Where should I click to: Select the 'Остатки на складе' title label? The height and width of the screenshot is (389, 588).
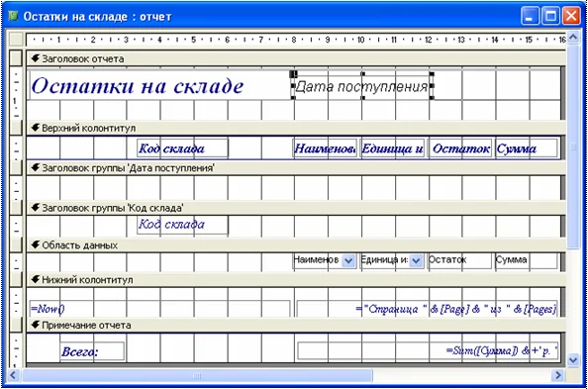(138, 86)
